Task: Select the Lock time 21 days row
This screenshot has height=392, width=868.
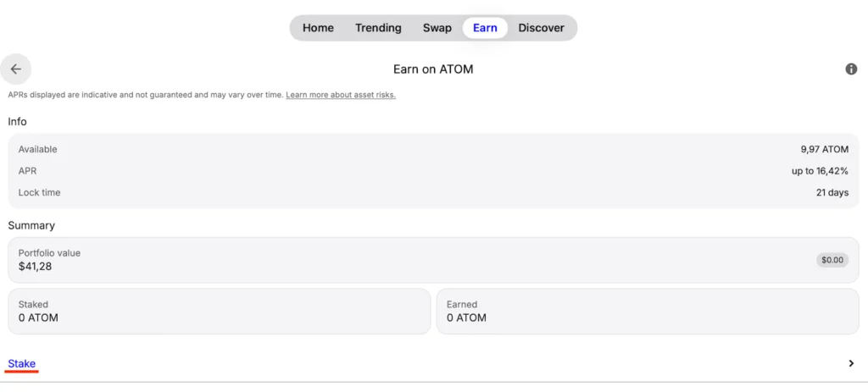Action: click(433, 193)
